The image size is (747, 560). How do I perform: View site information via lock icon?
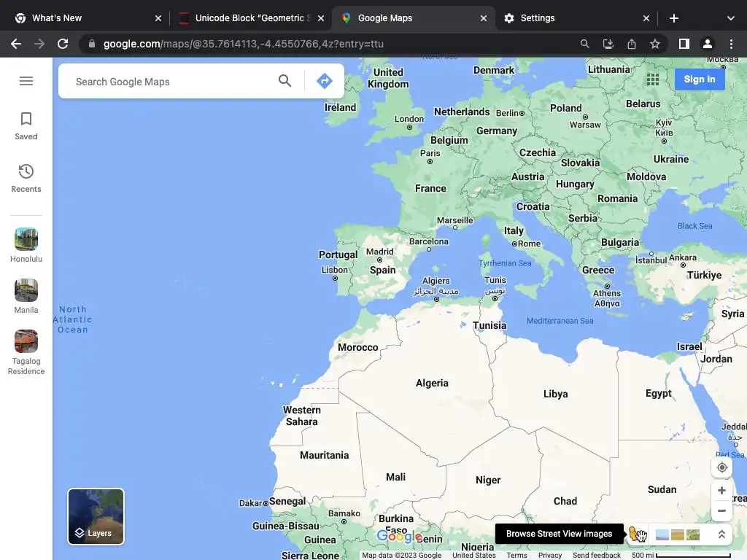coord(92,44)
